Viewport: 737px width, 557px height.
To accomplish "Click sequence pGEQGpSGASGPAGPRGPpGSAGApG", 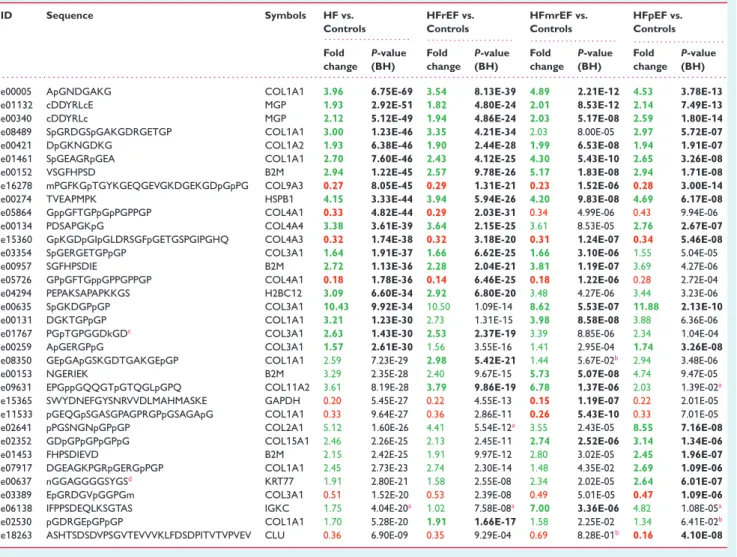I will pos(130,415).
